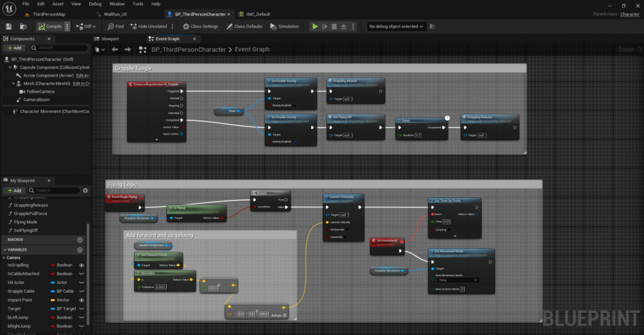The image size is (644, 335).
Task: Click the graph icon before the BP_ThirdPersonCharacter breadcrumb
Action: click(x=143, y=50)
